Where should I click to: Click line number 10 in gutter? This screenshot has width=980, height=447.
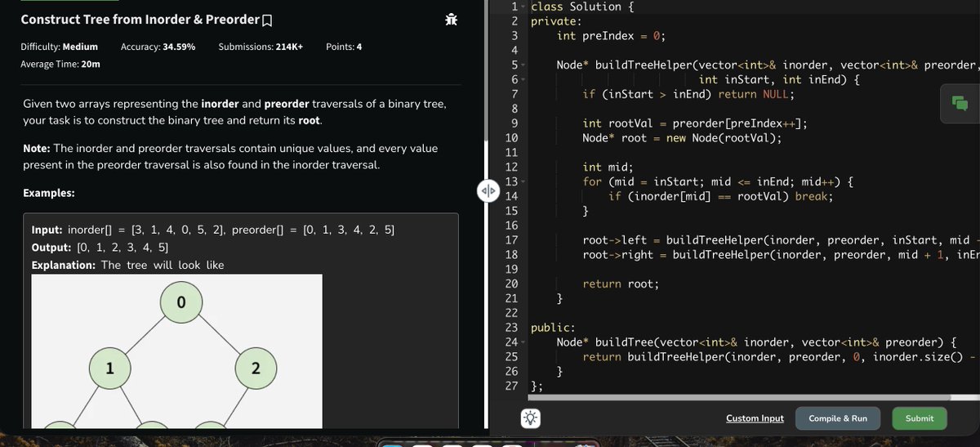click(x=512, y=138)
